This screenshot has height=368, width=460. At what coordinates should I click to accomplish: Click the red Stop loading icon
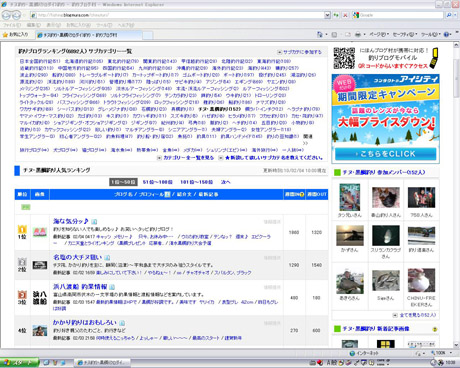tap(345, 15)
